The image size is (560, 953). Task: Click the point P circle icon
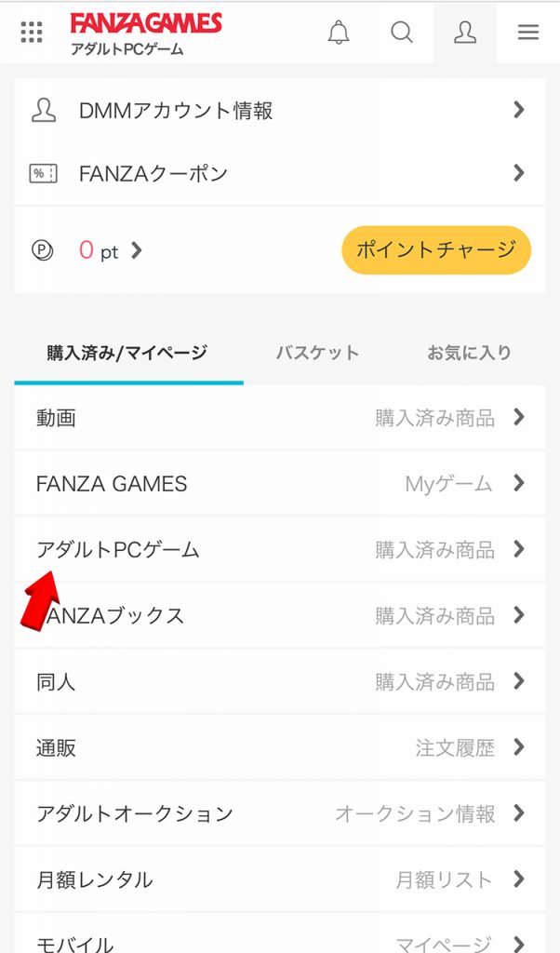[x=43, y=250]
